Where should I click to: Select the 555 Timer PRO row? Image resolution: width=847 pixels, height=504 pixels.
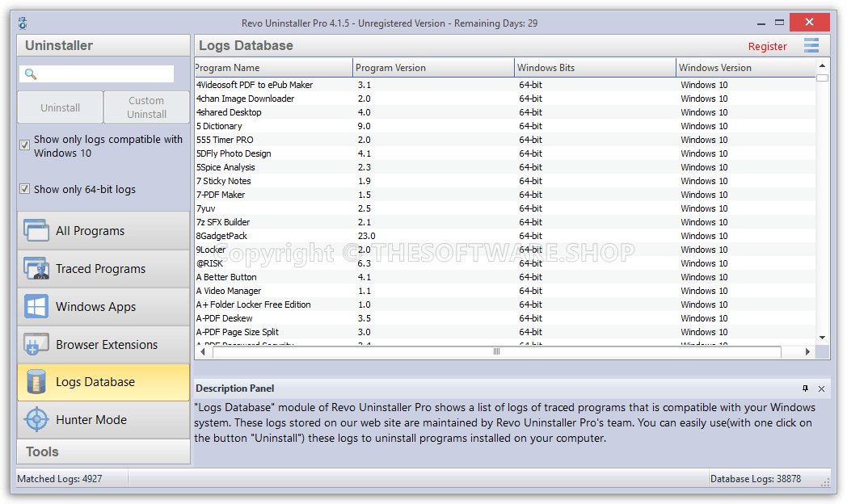tap(505, 140)
